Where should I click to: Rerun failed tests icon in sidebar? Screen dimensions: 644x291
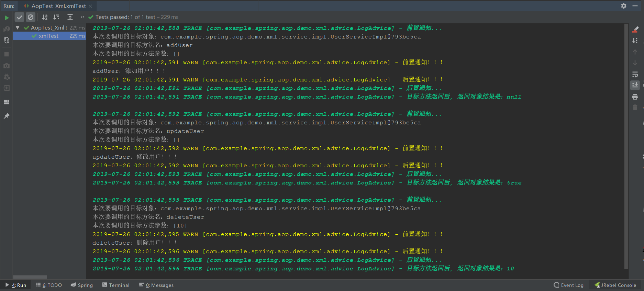(x=7, y=29)
